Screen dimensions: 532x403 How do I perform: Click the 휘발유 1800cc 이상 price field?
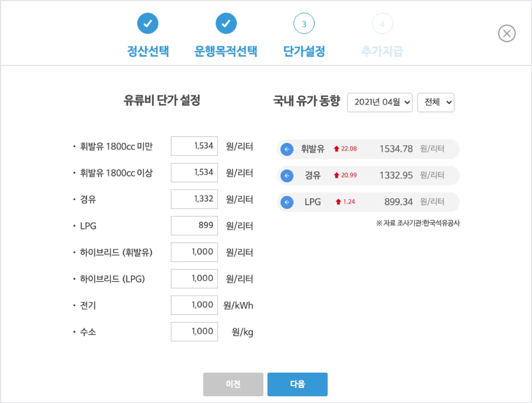pos(194,173)
